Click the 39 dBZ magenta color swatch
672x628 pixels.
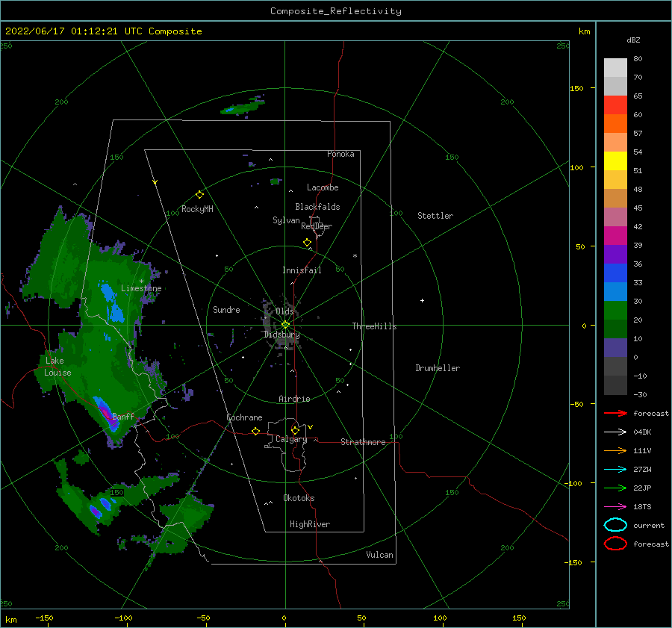[615, 235]
